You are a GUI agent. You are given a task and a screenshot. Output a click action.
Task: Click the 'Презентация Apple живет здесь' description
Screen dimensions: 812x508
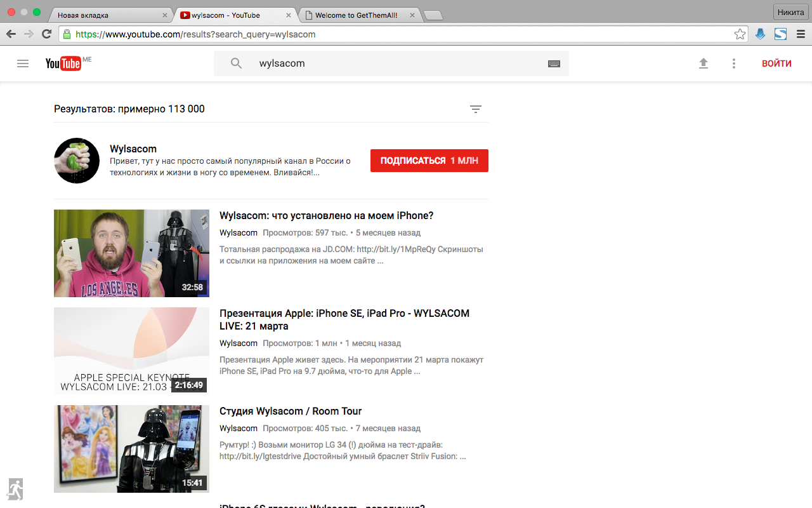point(351,366)
